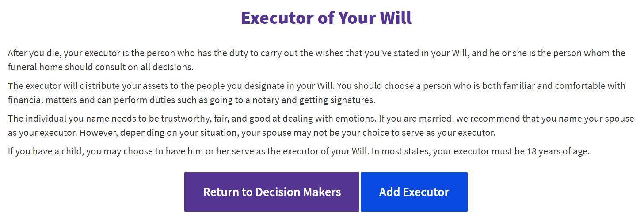The image size is (644, 219).
Task: Select the paragraph starting "The executor will distribute"
Action: tap(316, 92)
